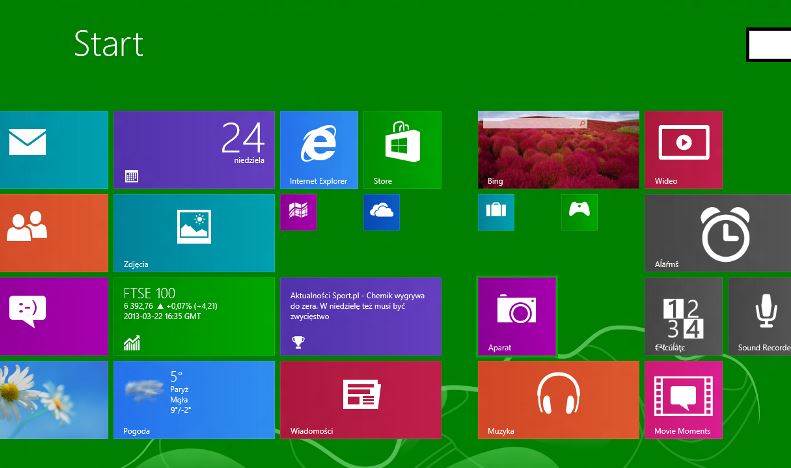Open the Mail tile
Screen dimensions: 791x468
[53, 150]
